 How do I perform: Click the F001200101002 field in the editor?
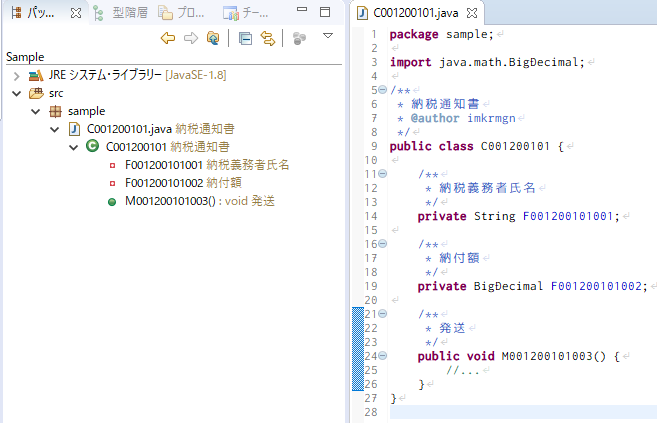[x=596, y=286]
